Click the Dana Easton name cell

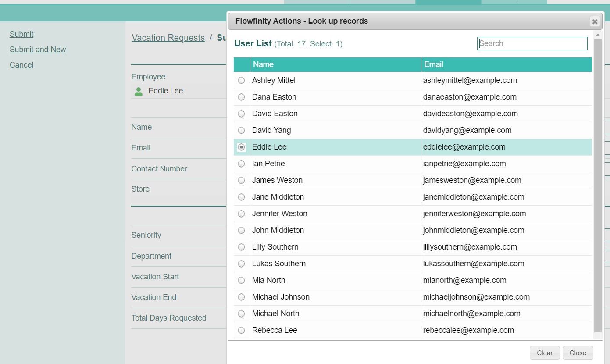click(x=335, y=97)
